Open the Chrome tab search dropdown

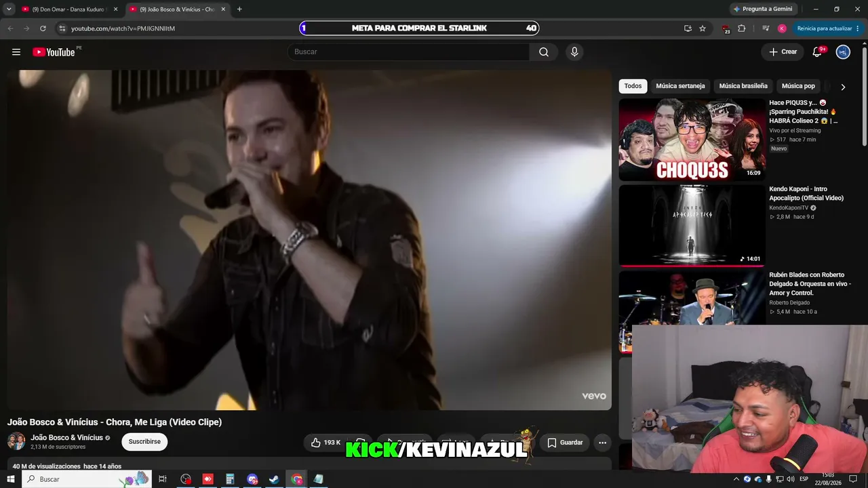9,9
